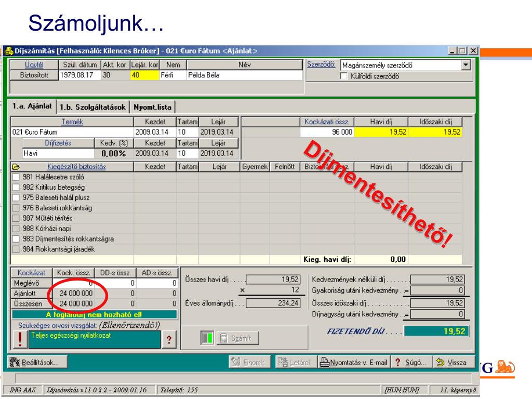
Task: Click the yellow Lejár. kor field 40
Action: click(144, 75)
